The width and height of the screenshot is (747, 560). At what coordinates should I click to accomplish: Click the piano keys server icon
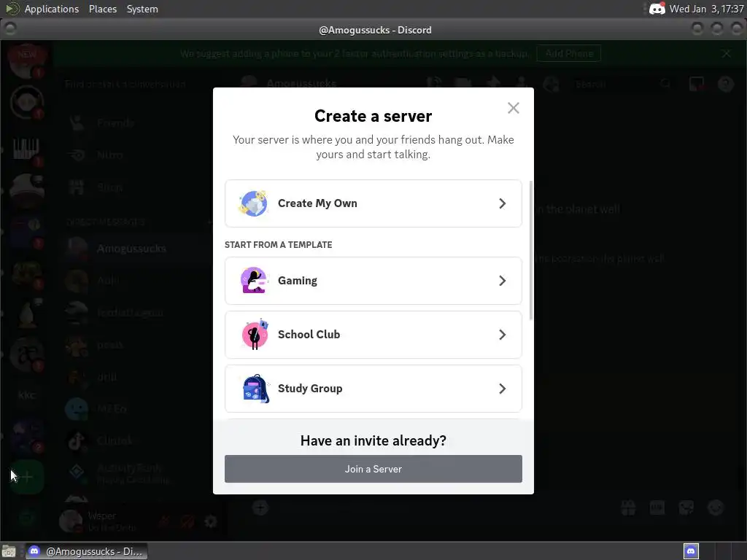[26, 149]
